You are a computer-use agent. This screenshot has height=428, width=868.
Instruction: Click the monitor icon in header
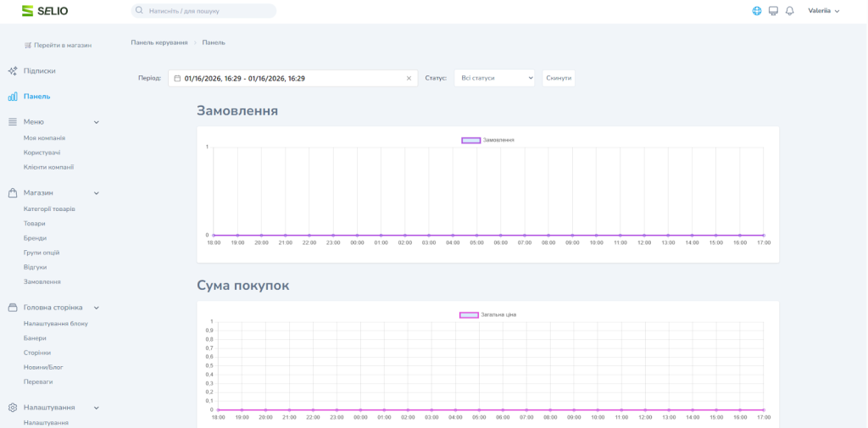click(x=773, y=11)
